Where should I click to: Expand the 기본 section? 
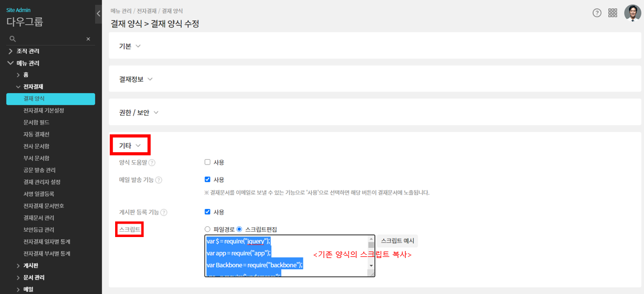coord(130,46)
